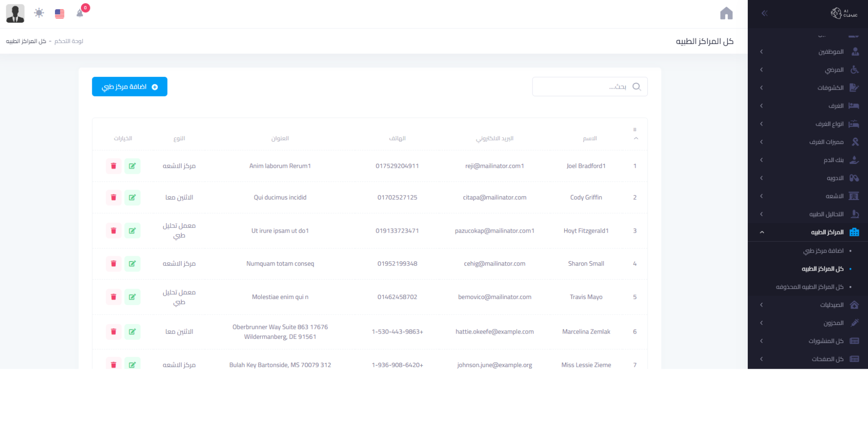Open اضافة مركز طبي sidebar submenu item
868x443 pixels.
[x=823, y=251]
